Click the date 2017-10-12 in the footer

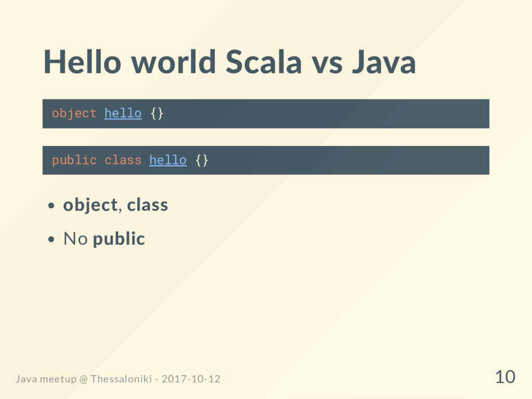point(191,379)
